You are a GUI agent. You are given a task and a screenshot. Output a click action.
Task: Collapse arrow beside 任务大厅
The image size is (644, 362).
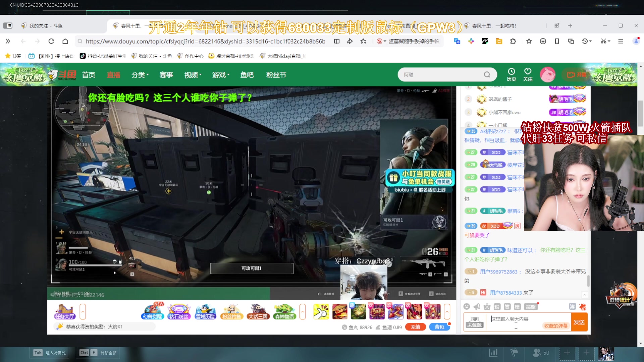[x=83, y=312]
